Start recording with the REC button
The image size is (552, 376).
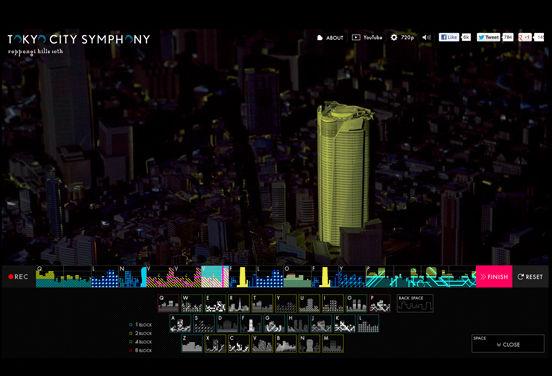click(18, 277)
